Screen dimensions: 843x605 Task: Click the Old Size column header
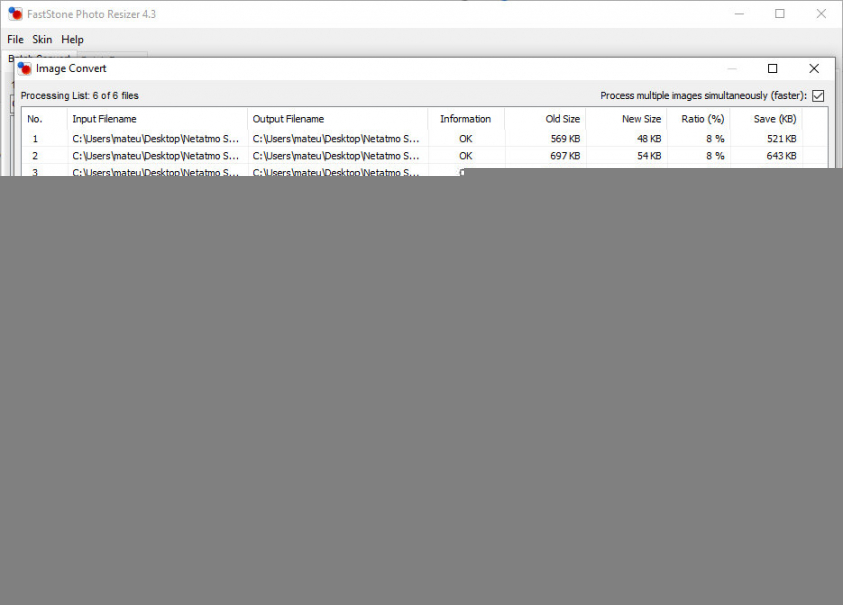point(562,119)
